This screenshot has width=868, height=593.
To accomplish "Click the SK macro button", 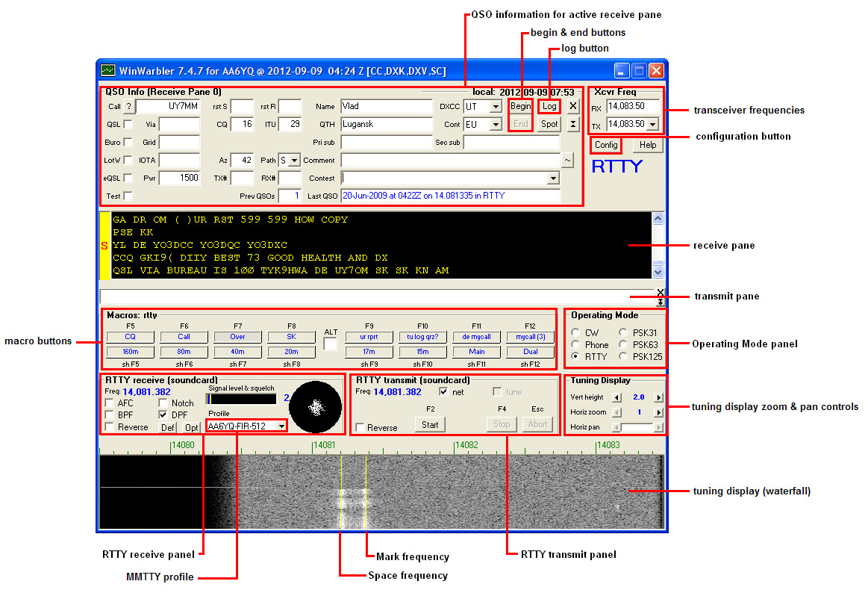I will coord(291,337).
